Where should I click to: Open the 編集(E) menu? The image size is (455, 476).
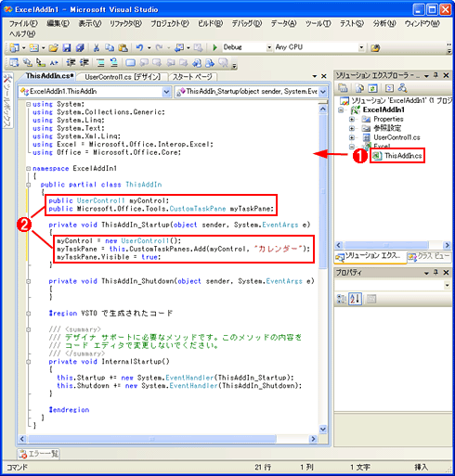pos(58,23)
